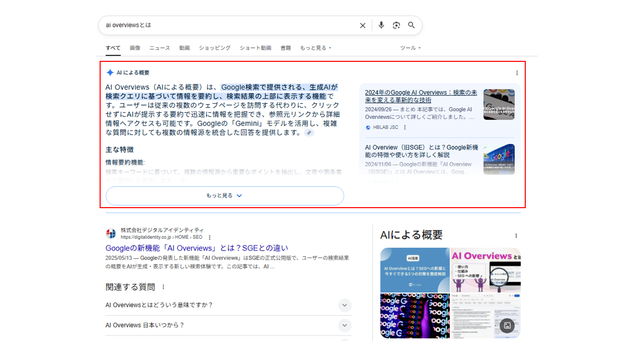Click the 2025/05/13 result snippet text
This screenshot has height=362, width=644.
[227, 262]
